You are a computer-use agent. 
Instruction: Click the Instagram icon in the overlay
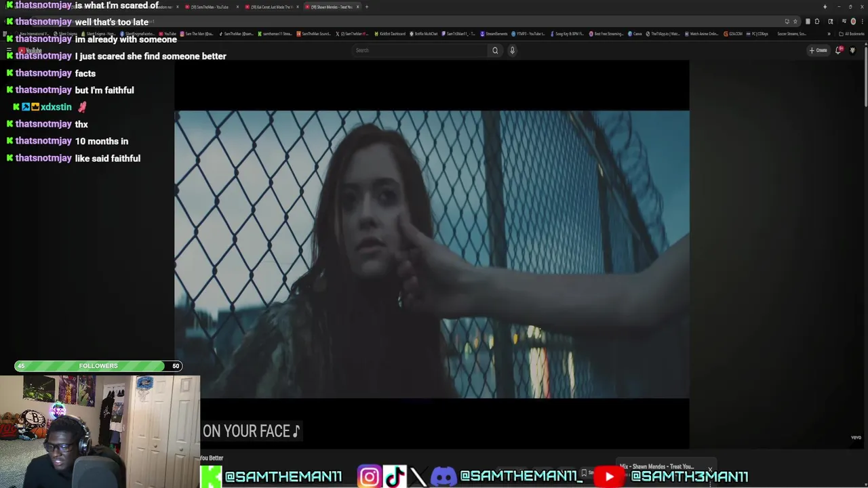pos(370,476)
